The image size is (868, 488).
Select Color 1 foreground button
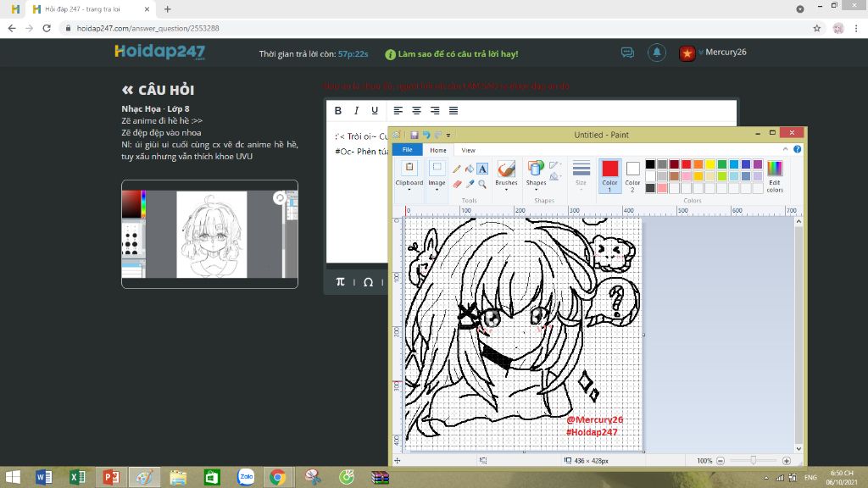pyautogui.click(x=609, y=175)
